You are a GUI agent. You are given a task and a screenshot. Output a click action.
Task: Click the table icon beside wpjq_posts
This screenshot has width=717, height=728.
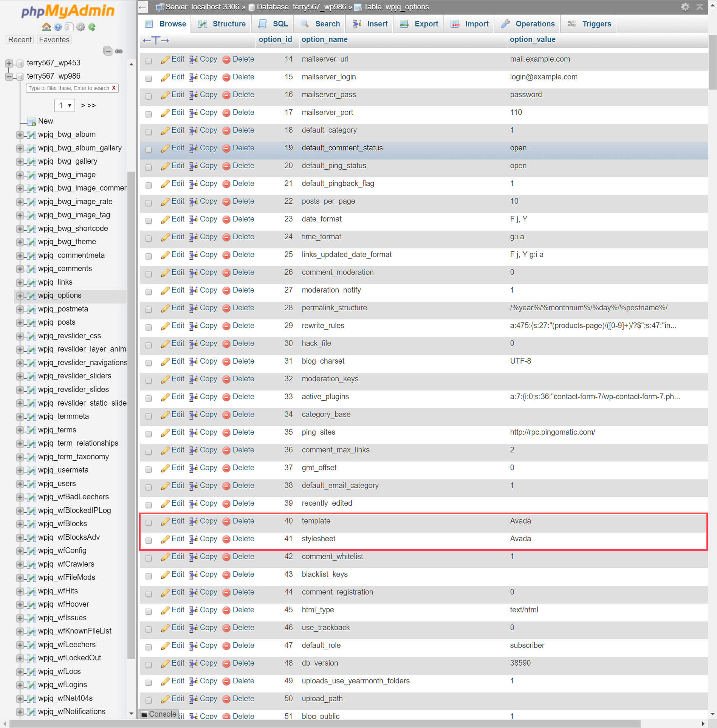[x=31, y=322]
